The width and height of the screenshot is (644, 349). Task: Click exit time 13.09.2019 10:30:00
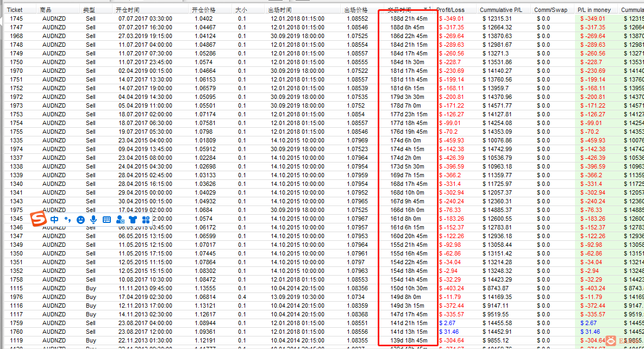pyautogui.click(x=297, y=297)
